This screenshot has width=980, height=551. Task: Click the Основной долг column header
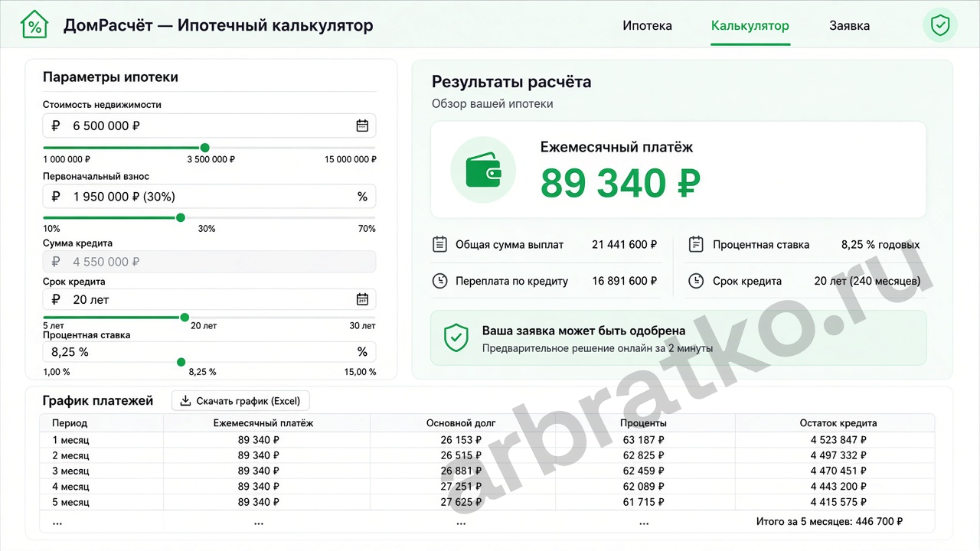pyautogui.click(x=461, y=422)
